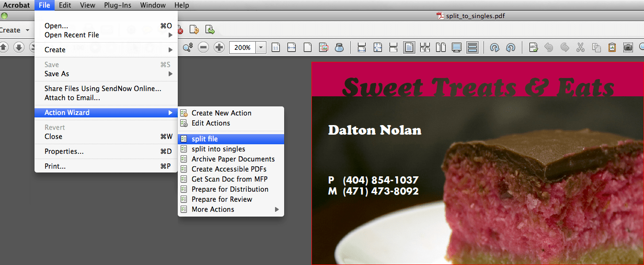Screen dimensions: 644x265
Task: Choose Open... from the File menu
Action: (x=106, y=26)
